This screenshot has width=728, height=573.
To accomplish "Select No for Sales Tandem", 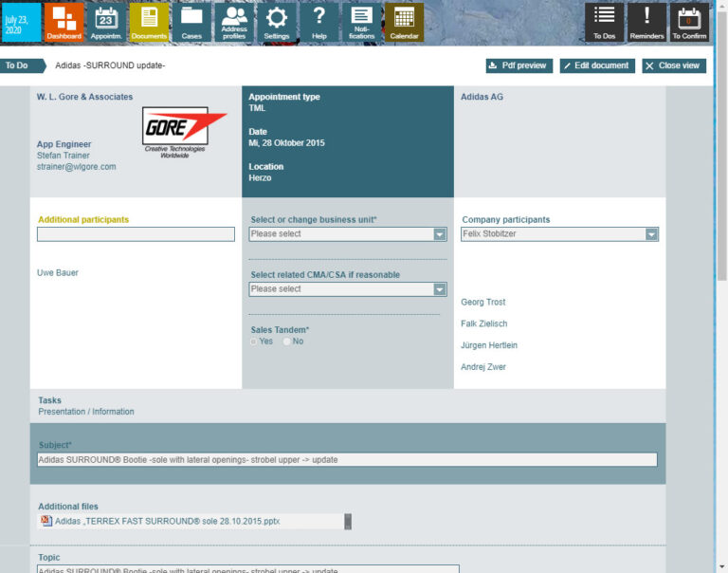I will click(287, 342).
